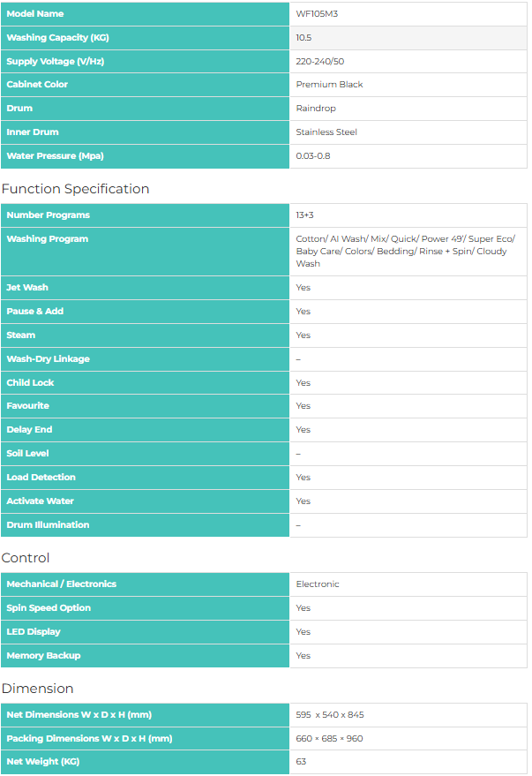Click the Control section heading

point(26,558)
